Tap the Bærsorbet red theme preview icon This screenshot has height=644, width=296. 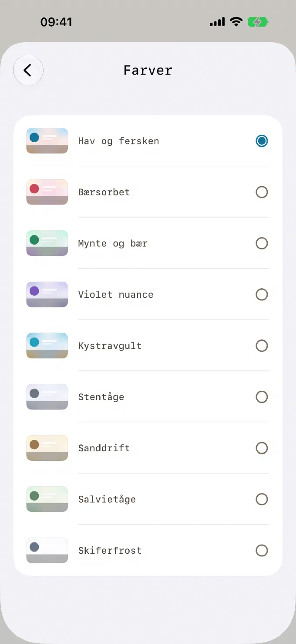tap(47, 192)
